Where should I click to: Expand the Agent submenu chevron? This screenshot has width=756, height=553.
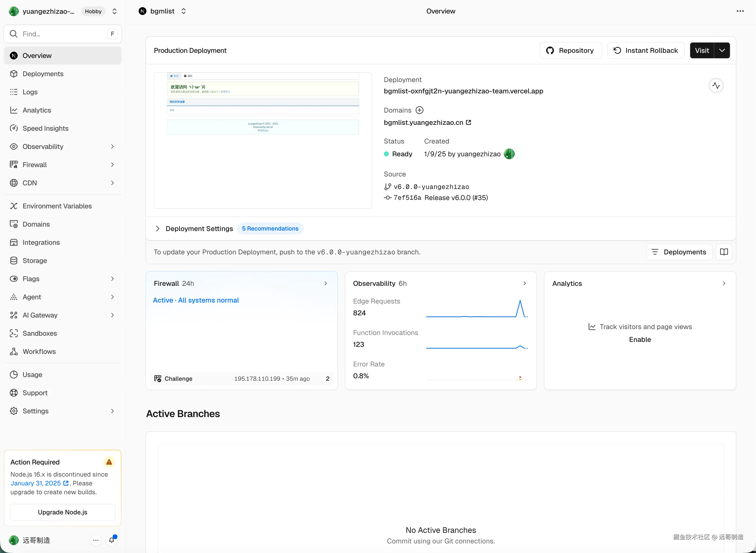pyautogui.click(x=113, y=297)
